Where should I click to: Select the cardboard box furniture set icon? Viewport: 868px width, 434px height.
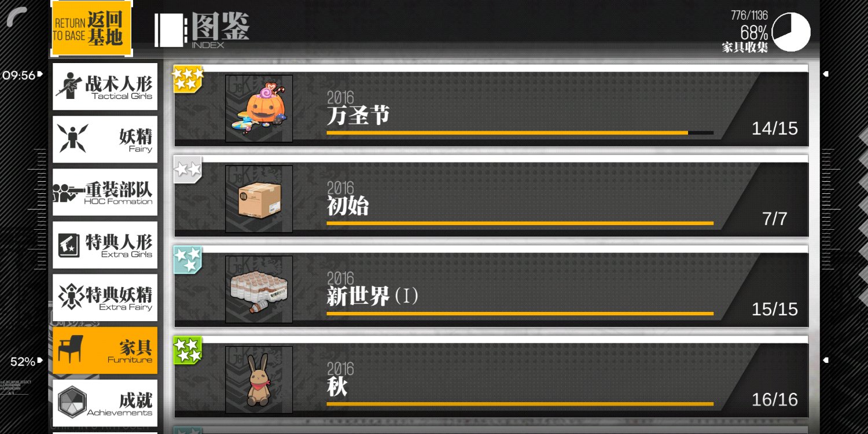point(259,198)
